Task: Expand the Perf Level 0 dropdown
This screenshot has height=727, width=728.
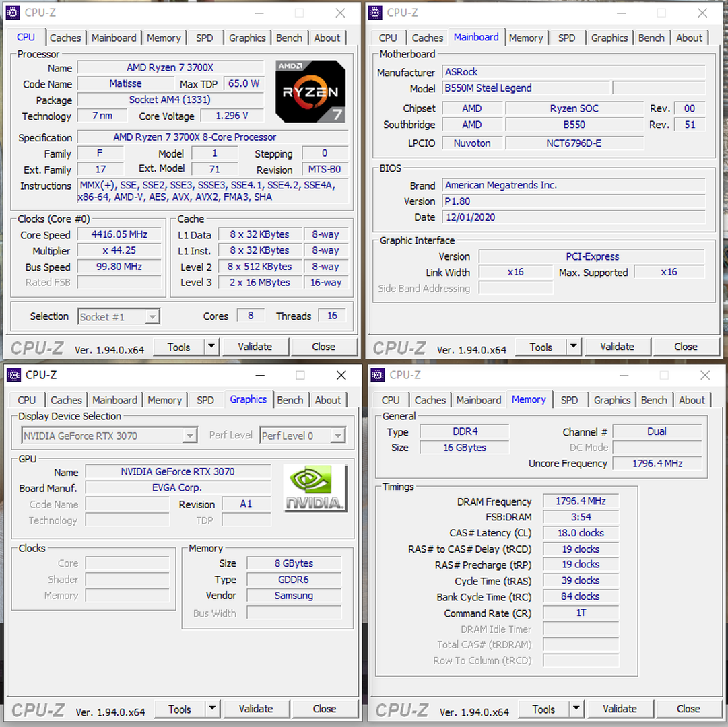Action: [338, 436]
